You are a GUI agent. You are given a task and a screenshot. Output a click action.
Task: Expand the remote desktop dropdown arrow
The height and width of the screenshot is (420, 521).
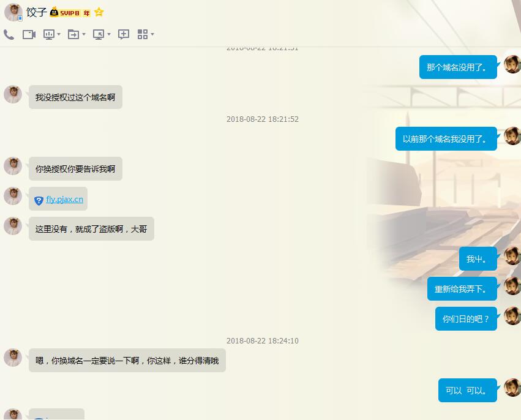pyautogui.click(x=109, y=35)
